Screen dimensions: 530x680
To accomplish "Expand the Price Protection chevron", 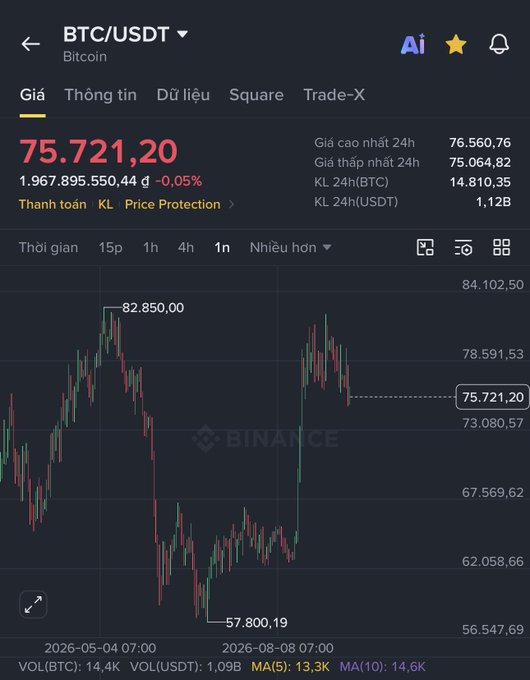I will 231,204.
